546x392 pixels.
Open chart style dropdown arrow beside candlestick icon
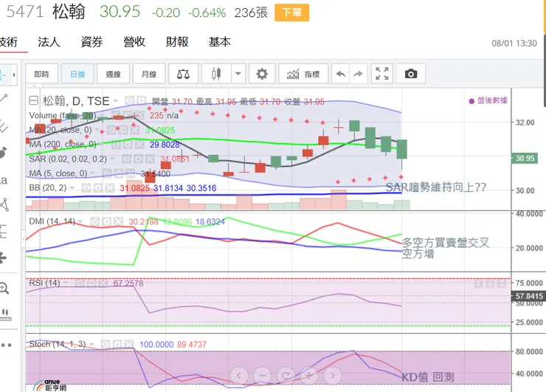238,74
